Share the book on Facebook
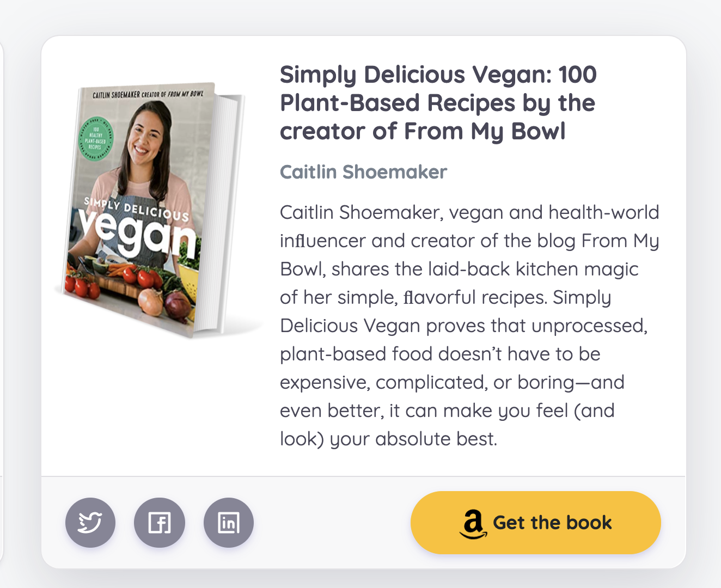Viewport: 721px width, 588px height. click(160, 523)
